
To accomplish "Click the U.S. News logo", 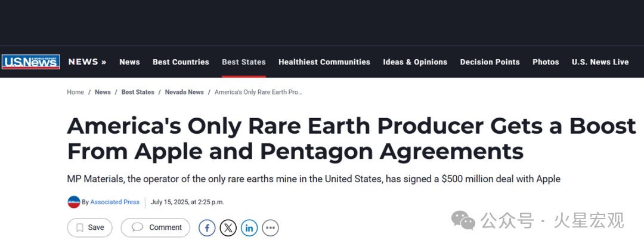I will [x=30, y=62].
